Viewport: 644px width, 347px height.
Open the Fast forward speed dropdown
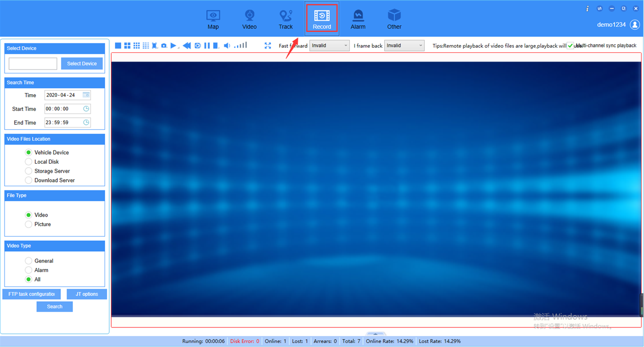coord(330,46)
